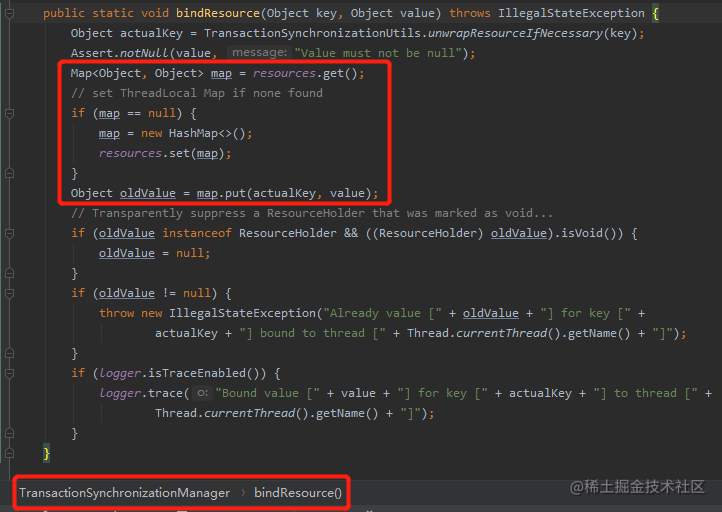The height and width of the screenshot is (512, 722).
Task: Click 'notNull' in the Assert line
Action: (x=144, y=53)
